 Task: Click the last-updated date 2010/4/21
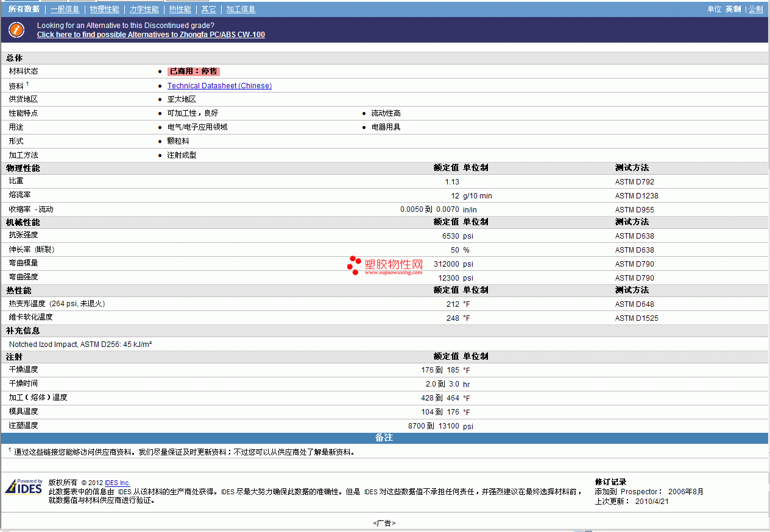click(x=652, y=502)
